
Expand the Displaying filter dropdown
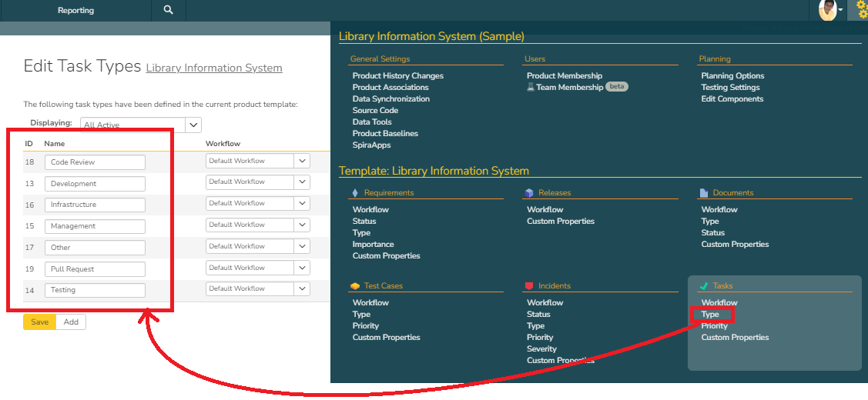coord(194,125)
